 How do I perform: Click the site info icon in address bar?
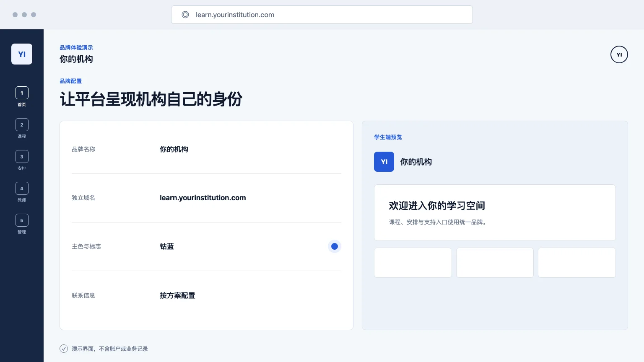pyautogui.click(x=185, y=15)
